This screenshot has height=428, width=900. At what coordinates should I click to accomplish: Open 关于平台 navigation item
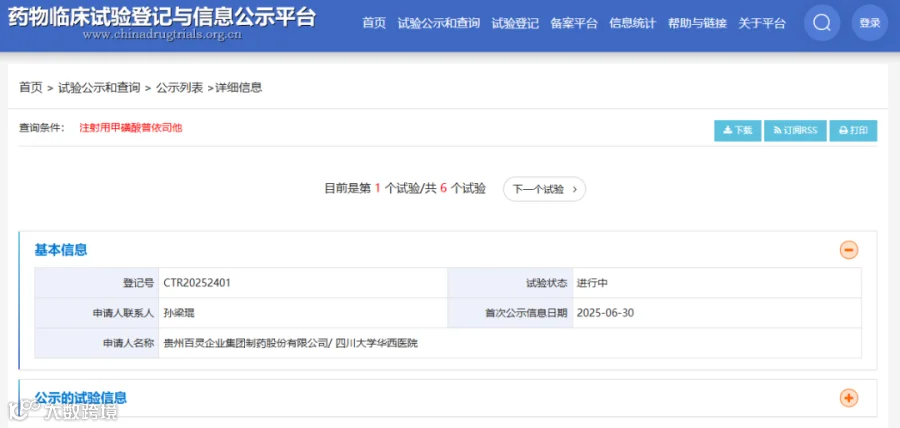click(762, 24)
